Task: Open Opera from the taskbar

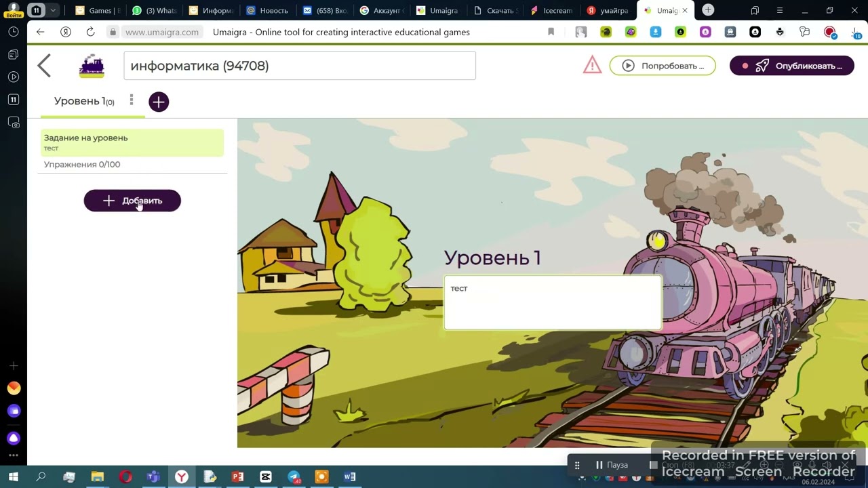Action: point(125,477)
